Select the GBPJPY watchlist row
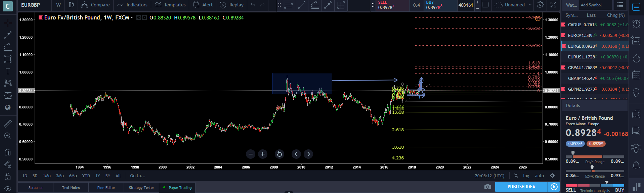This screenshot has width=644, height=193. tap(595, 78)
